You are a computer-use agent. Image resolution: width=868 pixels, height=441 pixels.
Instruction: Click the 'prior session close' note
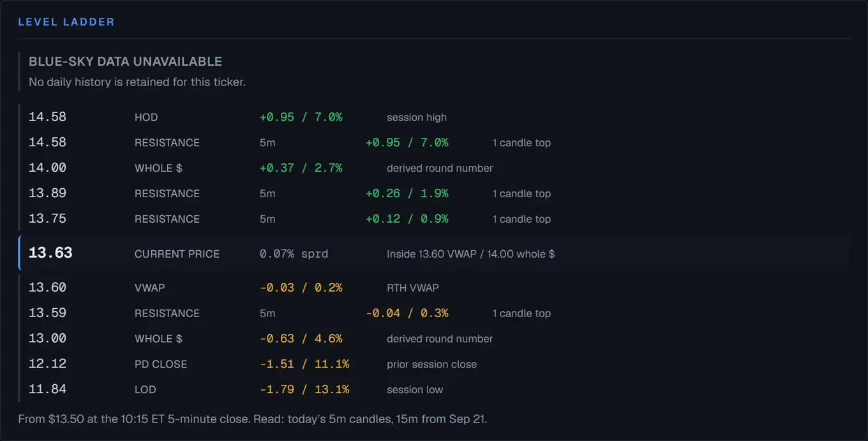coord(431,365)
